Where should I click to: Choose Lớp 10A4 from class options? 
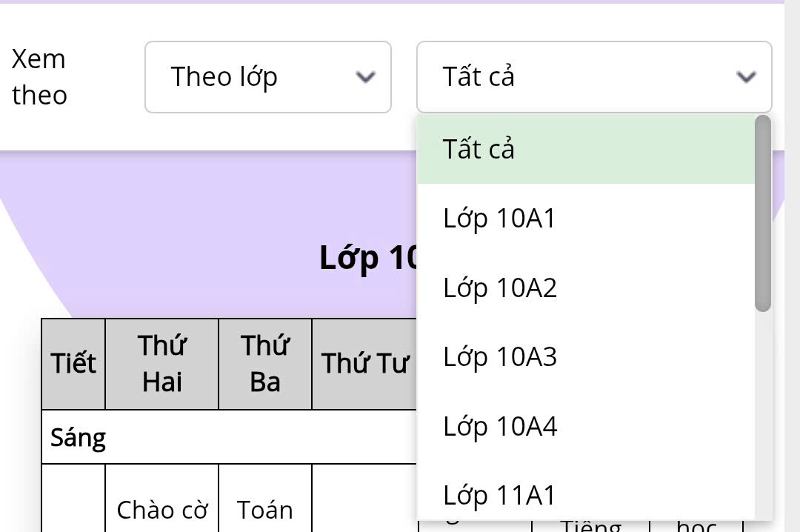pyautogui.click(x=585, y=427)
